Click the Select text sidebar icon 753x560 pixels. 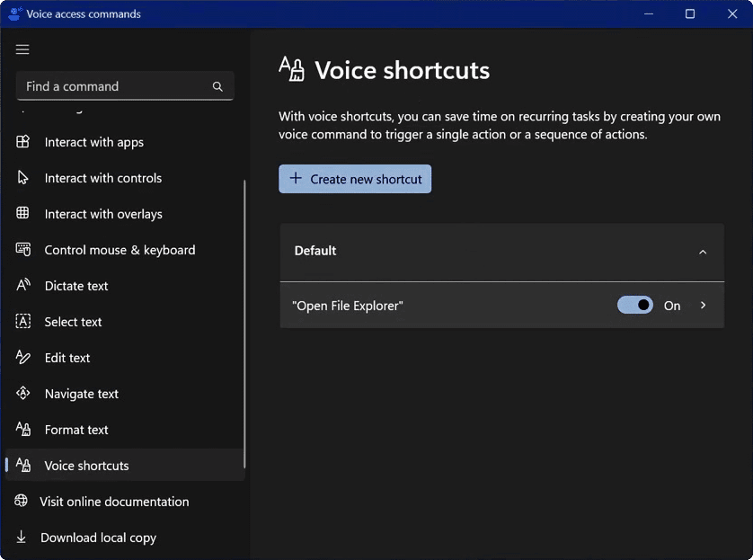pyautogui.click(x=22, y=322)
